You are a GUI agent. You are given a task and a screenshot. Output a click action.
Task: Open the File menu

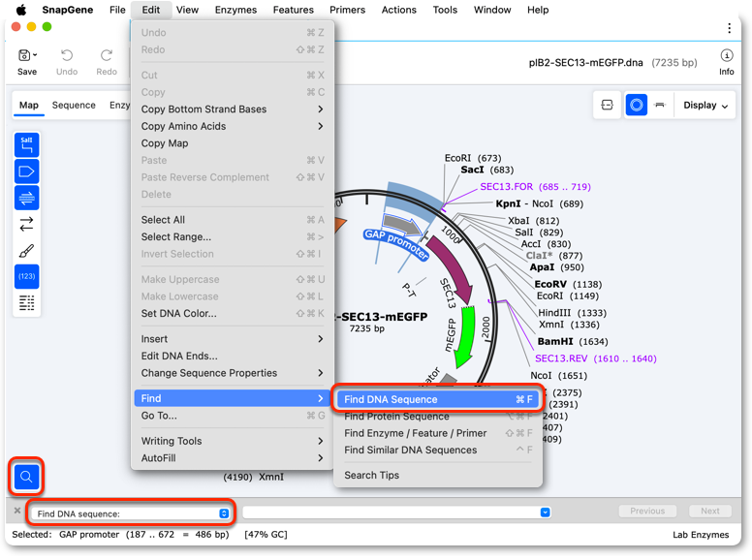coord(117,10)
